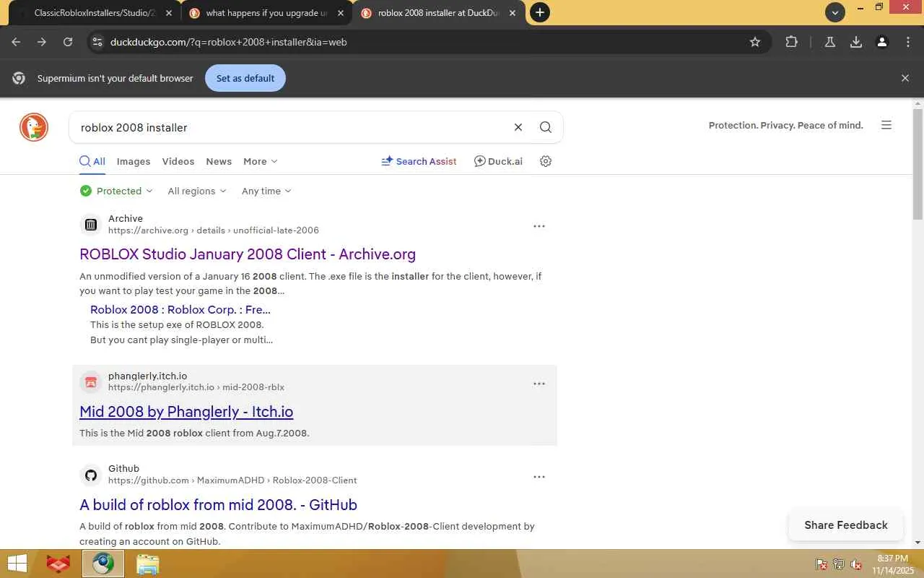Open the Downloads tray
Viewport: 924px width, 578px height.
(x=856, y=42)
